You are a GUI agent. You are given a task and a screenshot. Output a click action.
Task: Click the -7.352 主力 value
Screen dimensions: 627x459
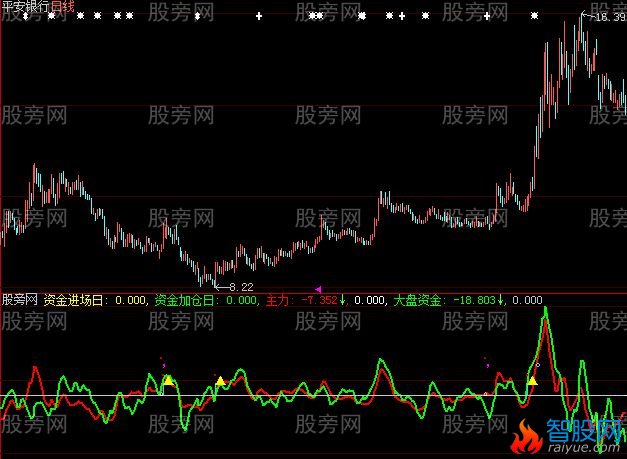[x=319, y=300]
